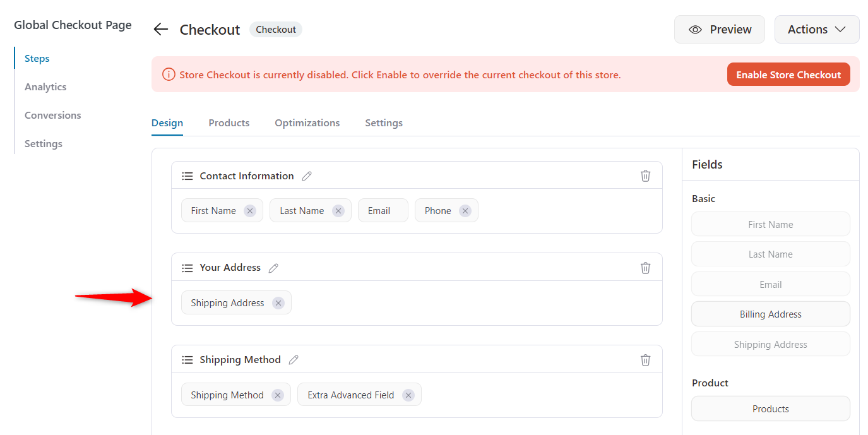868x435 pixels.
Task: Click Enable Store Checkout
Action: tap(788, 74)
